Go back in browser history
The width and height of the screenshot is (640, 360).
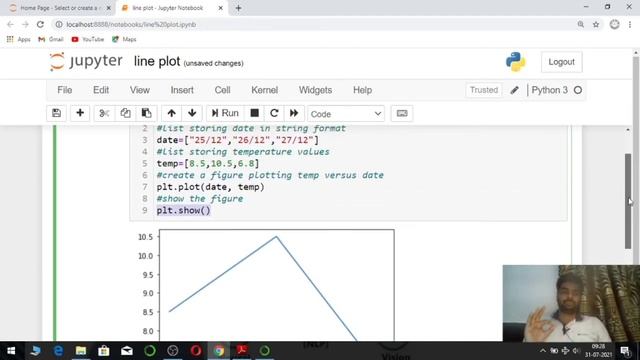click(10, 24)
